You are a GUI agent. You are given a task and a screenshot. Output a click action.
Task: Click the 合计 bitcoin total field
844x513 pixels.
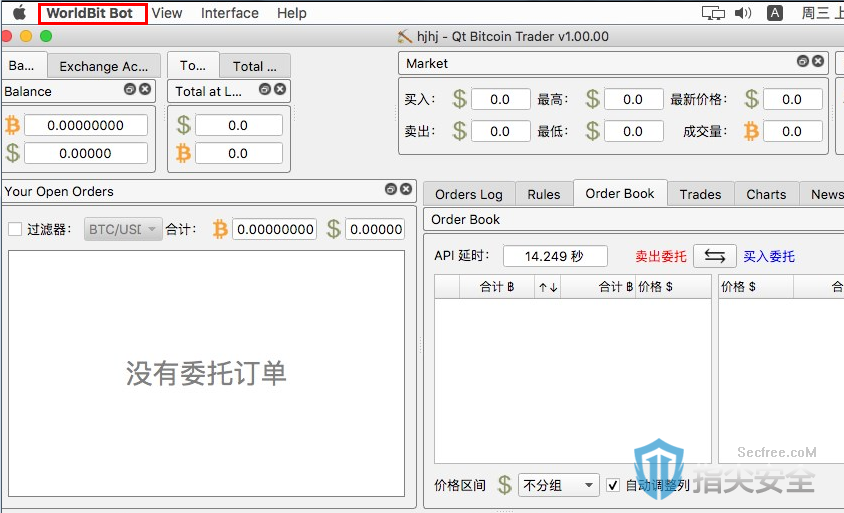[x=275, y=229]
